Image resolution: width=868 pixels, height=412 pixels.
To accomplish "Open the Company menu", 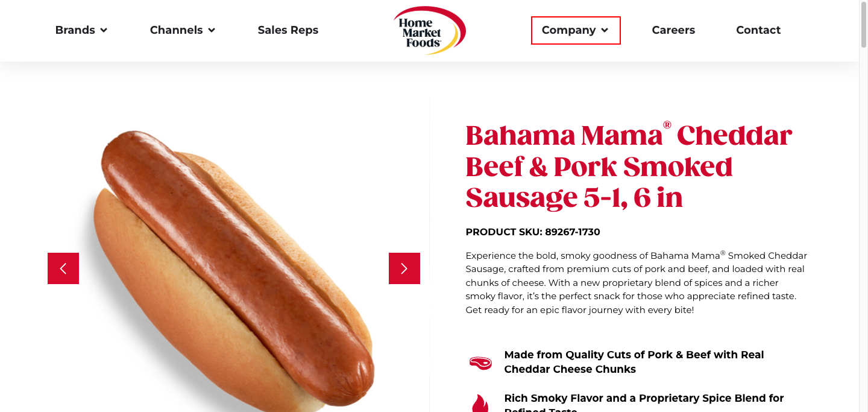I will (x=576, y=30).
